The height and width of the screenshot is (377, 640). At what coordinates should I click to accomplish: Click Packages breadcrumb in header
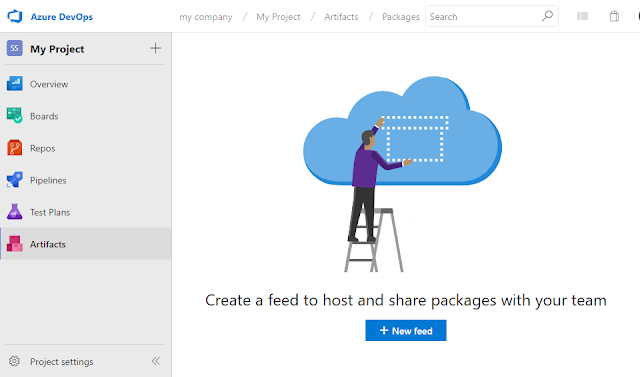[x=401, y=17]
